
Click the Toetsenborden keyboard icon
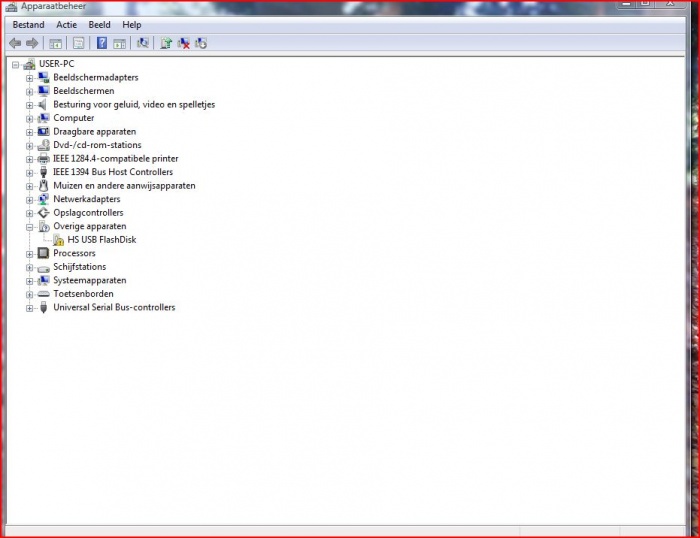[43, 294]
